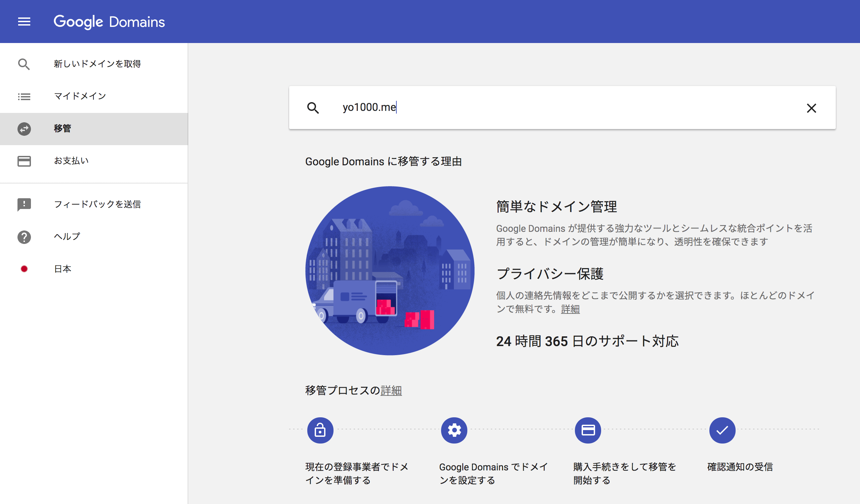The image size is (860, 504).
Task: Click the マイドメイン list icon
Action: (x=24, y=96)
